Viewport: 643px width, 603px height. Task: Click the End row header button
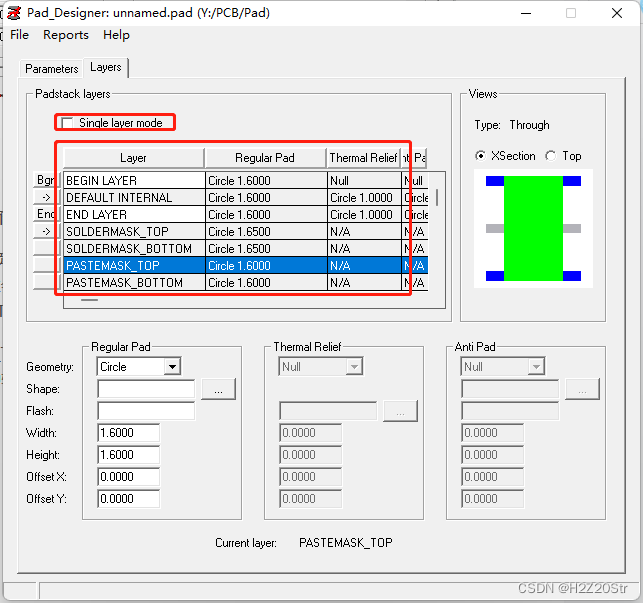[46, 214]
